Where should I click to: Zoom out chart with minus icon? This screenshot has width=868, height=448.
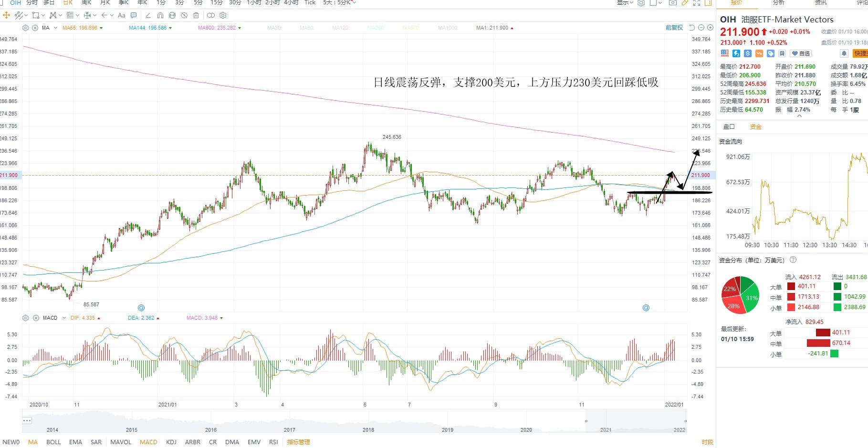tap(701, 28)
